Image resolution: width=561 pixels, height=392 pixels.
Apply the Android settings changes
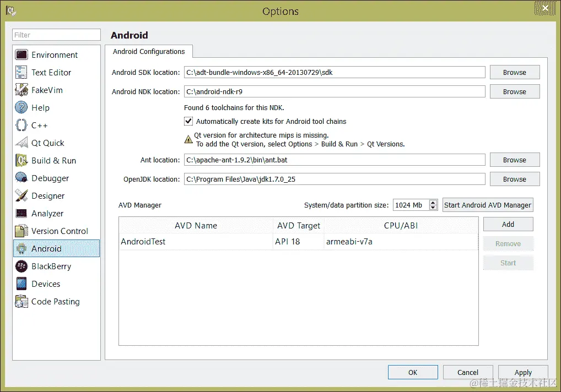click(x=522, y=372)
